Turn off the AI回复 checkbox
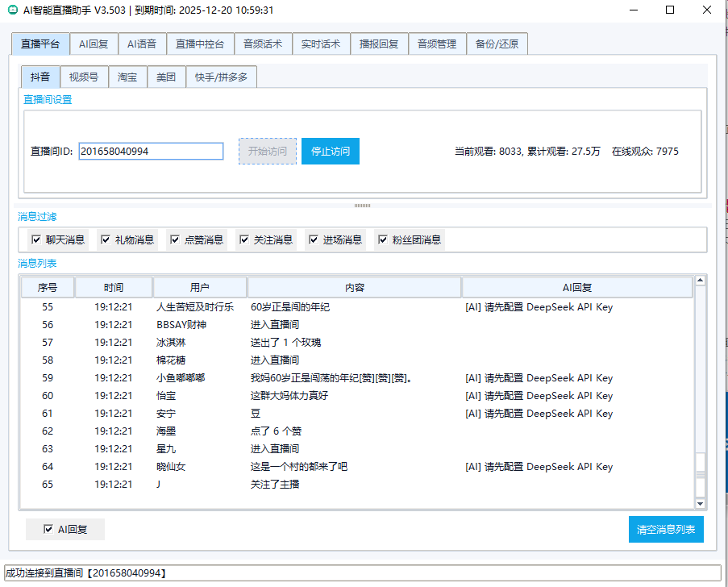 coord(48,529)
